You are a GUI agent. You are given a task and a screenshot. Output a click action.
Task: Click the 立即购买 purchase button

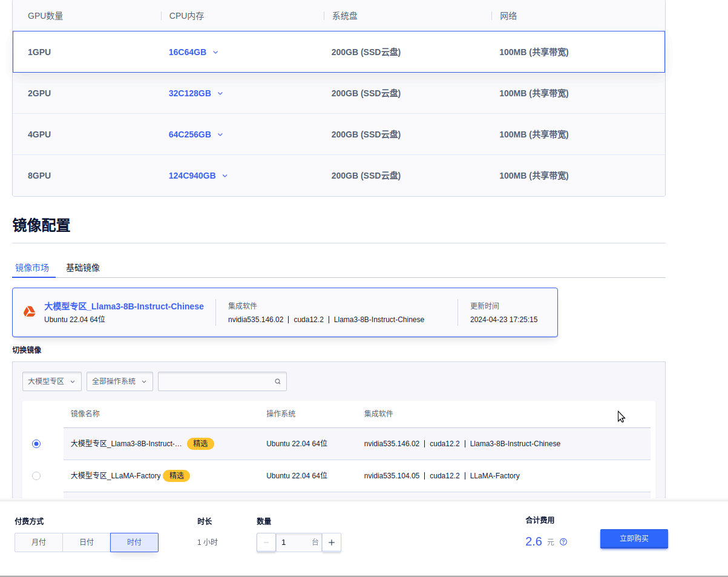point(634,538)
